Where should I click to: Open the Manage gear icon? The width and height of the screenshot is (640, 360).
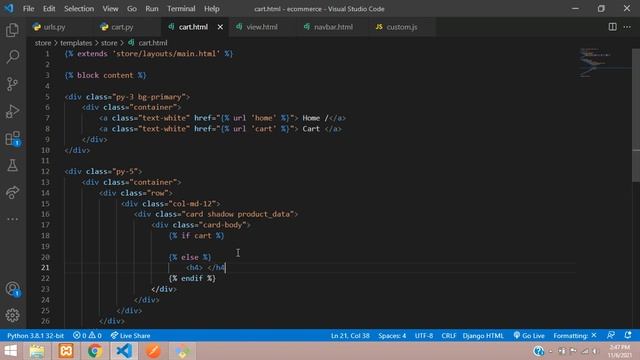13,315
